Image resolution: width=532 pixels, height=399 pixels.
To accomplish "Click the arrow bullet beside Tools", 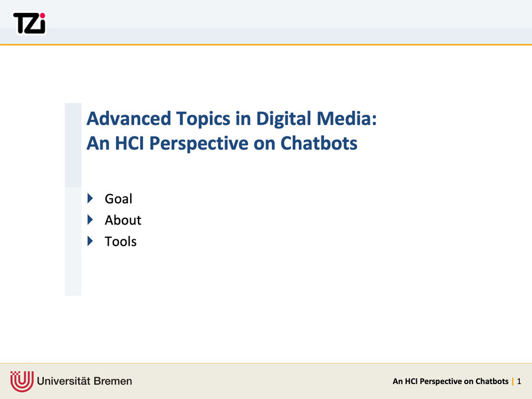I will [91, 241].
